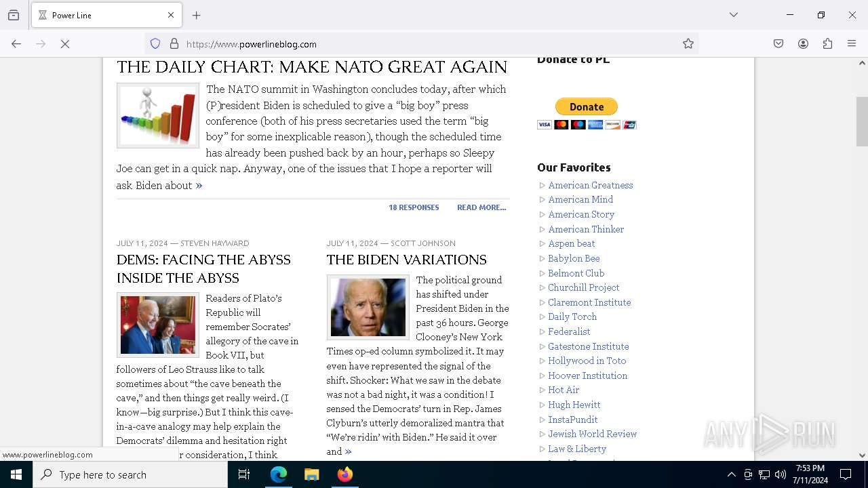Select the Power Line tab
The width and height of the screenshot is (868, 488).
pos(106,15)
